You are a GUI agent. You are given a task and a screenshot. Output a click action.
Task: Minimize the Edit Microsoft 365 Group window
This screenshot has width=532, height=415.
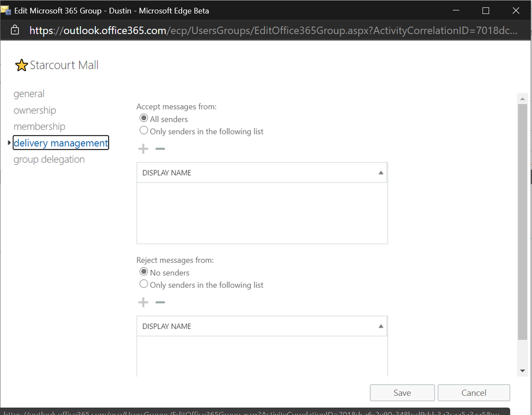[456, 11]
